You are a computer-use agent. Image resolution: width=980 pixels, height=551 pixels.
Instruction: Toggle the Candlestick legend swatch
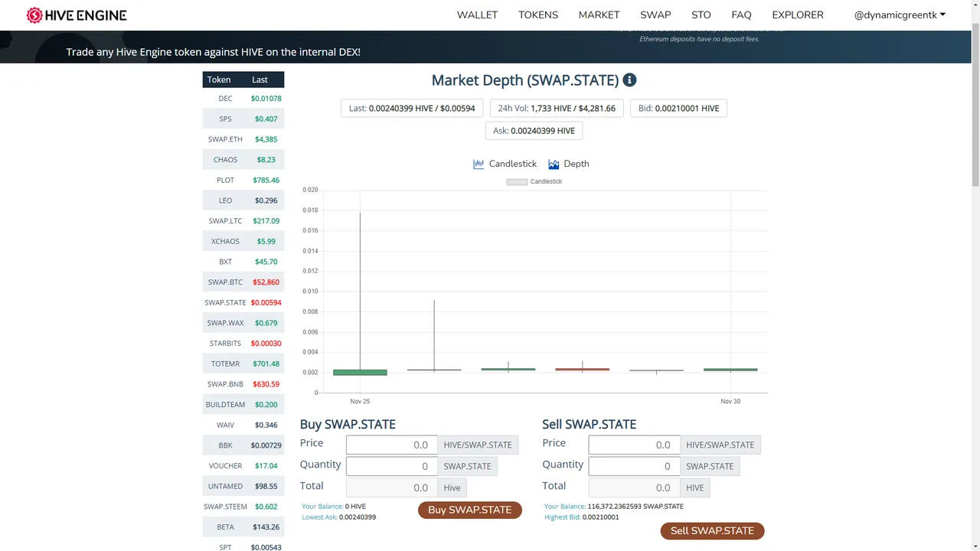pos(517,181)
